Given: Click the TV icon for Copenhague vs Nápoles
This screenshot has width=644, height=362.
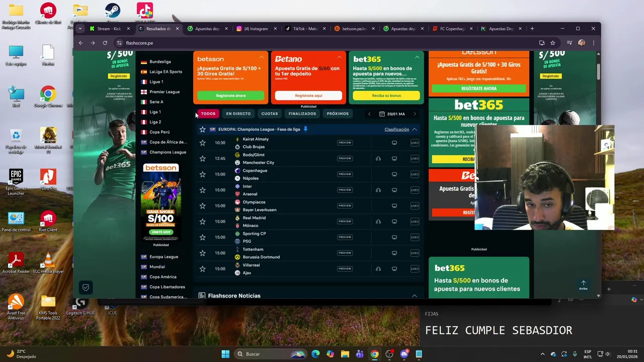Looking at the screenshot, I should (394, 174).
